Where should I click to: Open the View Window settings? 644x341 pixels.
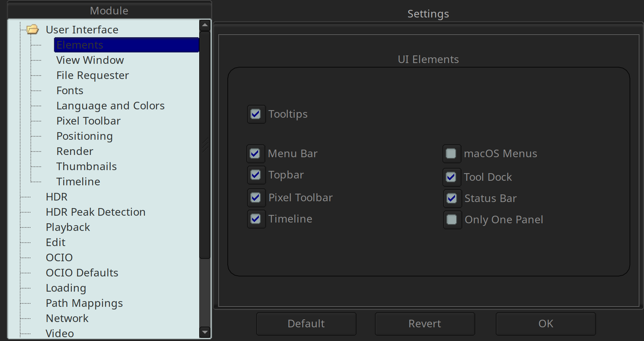click(x=90, y=60)
